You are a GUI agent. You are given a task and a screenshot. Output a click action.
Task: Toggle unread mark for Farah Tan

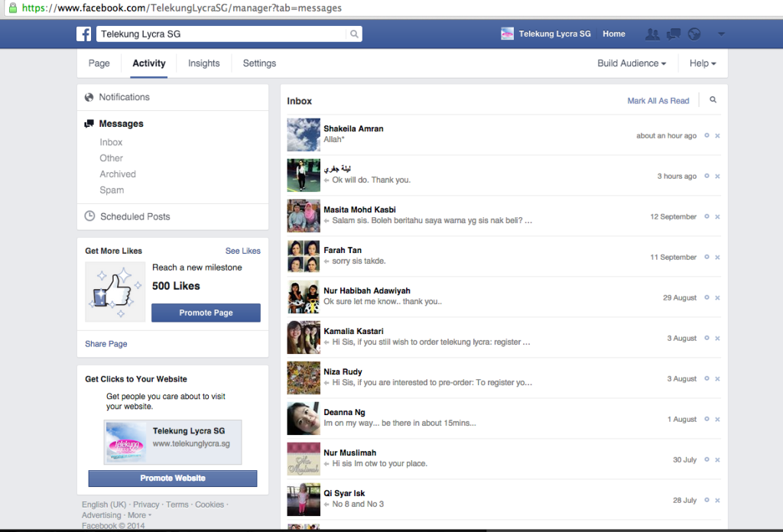coord(707,257)
